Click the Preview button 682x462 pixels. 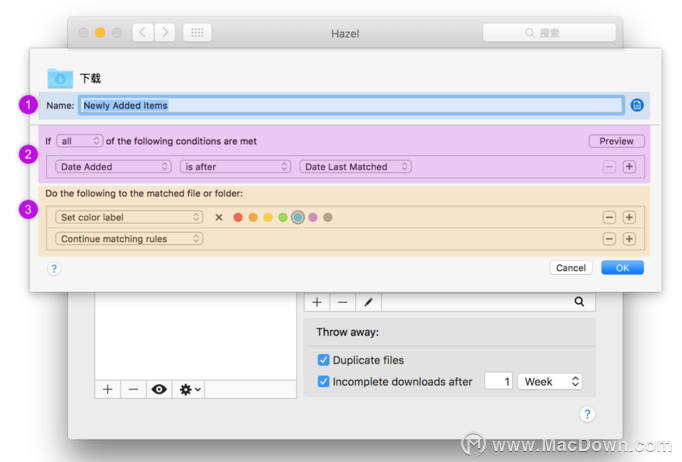tap(616, 141)
